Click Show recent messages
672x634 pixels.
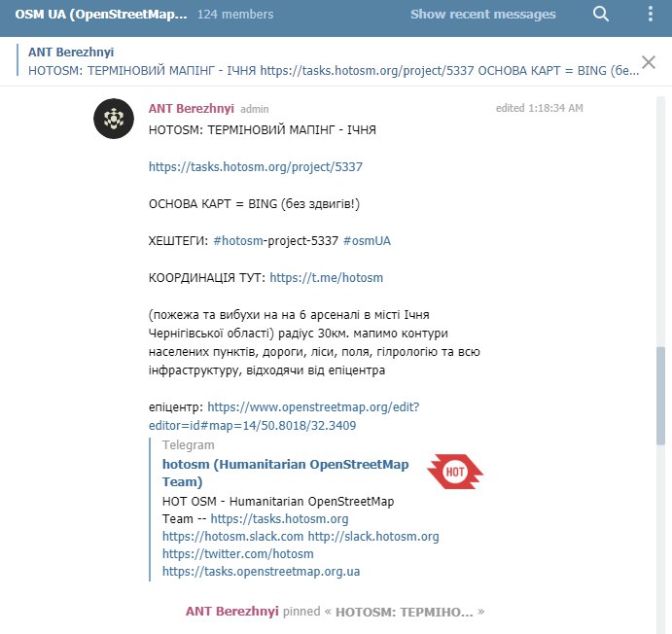pos(483,15)
